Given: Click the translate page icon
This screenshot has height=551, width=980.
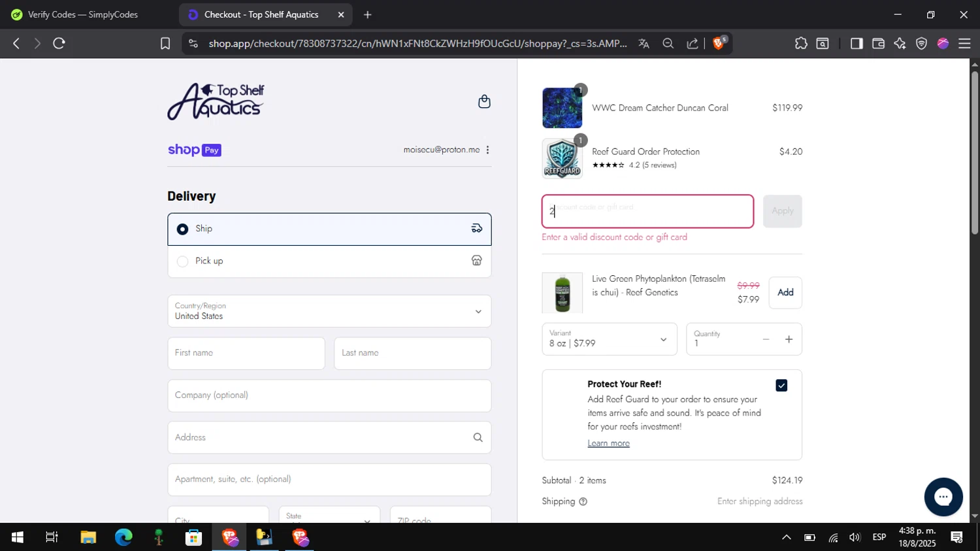Looking at the screenshot, I should click(x=644, y=43).
